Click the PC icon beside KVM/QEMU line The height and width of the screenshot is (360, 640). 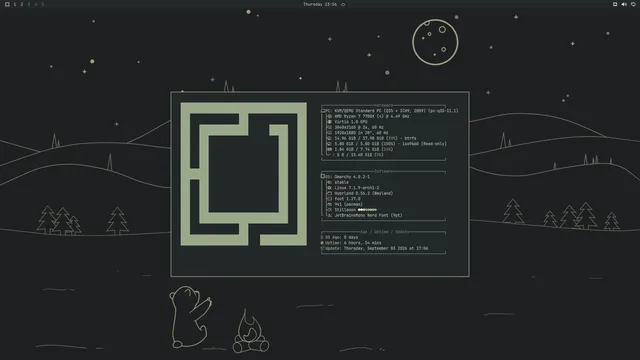323,111
